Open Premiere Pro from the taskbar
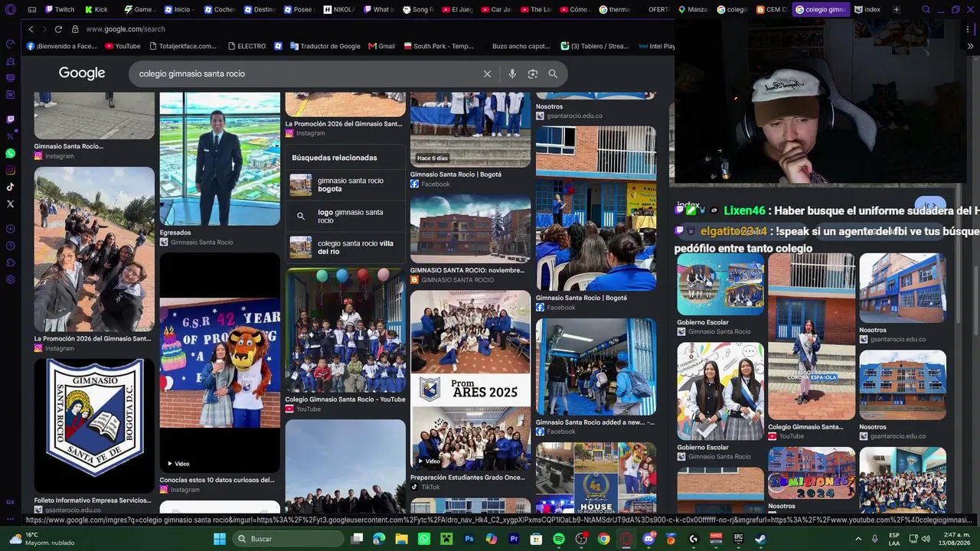Viewport: 980px width, 551px height. tap(514, 539)
